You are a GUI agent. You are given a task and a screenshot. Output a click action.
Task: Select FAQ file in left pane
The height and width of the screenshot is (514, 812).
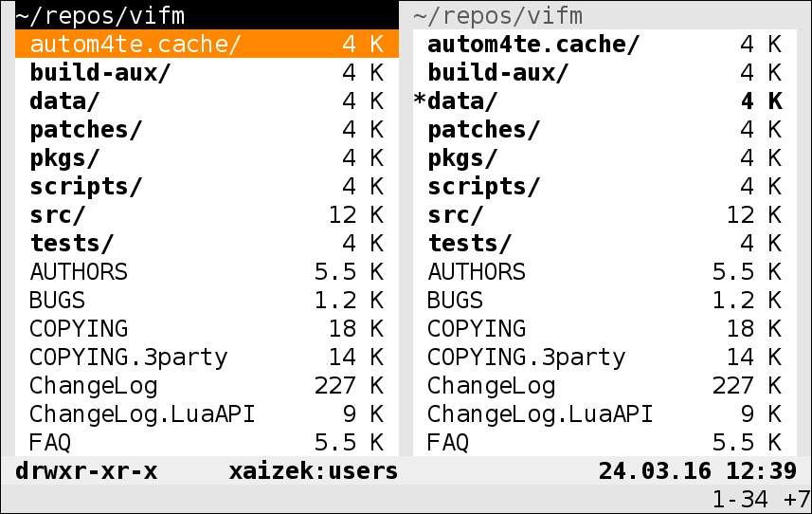pos(207,443)
